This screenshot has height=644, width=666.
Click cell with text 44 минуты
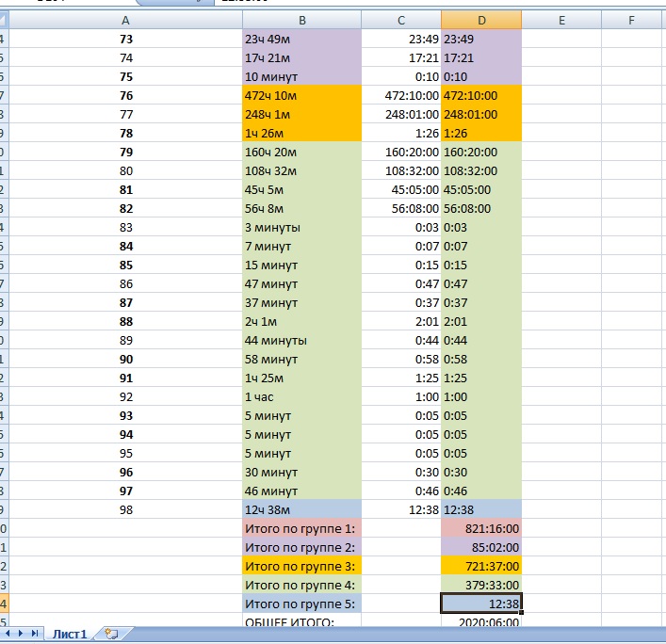click(x=302, y=340)
